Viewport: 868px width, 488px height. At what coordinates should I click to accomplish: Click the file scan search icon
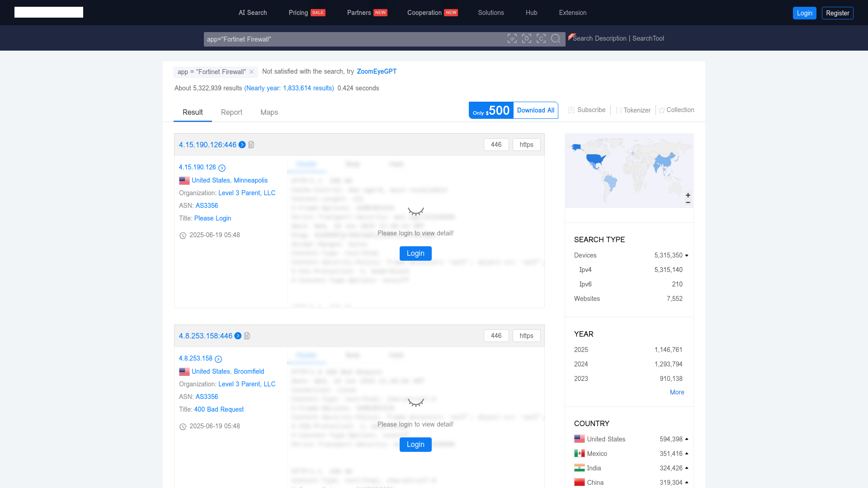point(527,39)
